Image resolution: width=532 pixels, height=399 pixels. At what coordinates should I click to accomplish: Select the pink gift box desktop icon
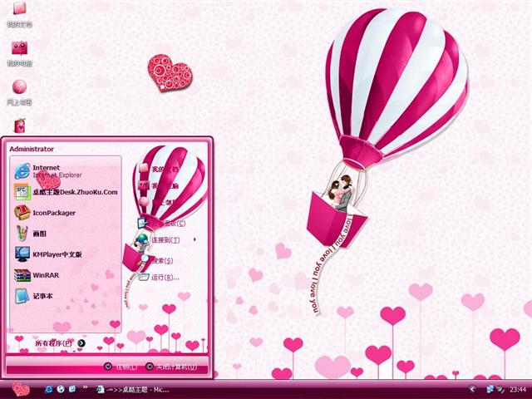(x=20, y=126)
